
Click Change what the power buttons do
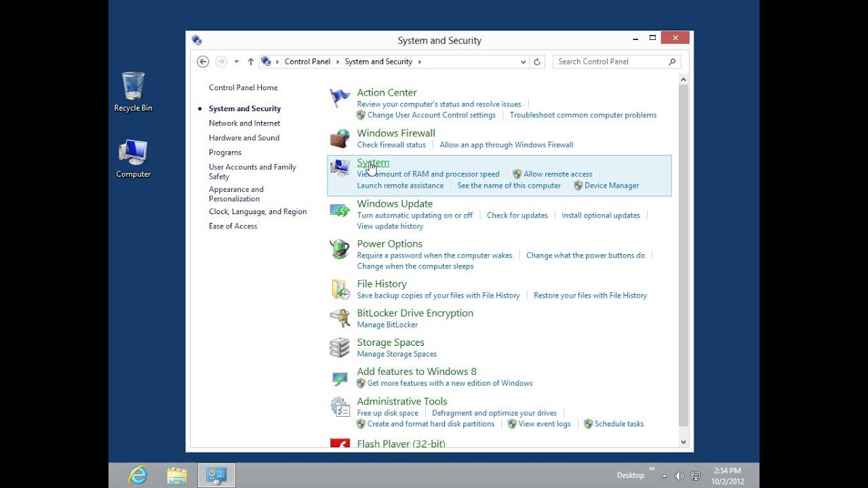tap(586, 256)
